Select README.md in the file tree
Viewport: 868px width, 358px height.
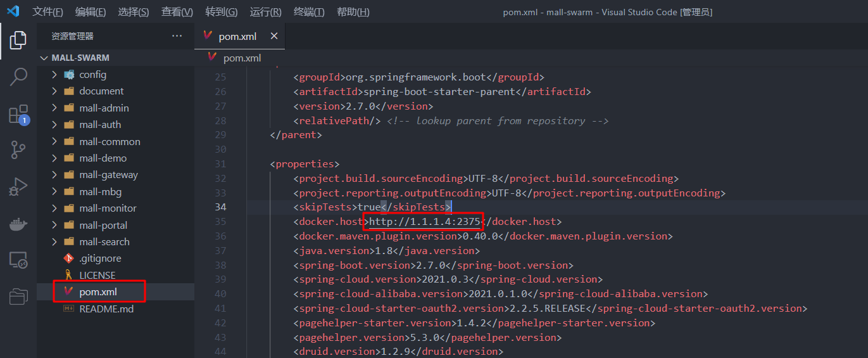point(106,309)
